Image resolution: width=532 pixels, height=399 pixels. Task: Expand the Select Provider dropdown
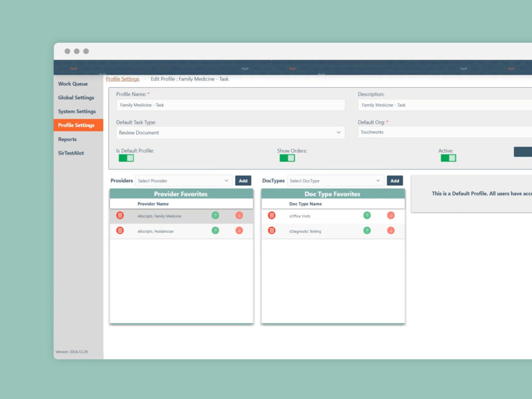pyautogui.click(x=183, y=181)
